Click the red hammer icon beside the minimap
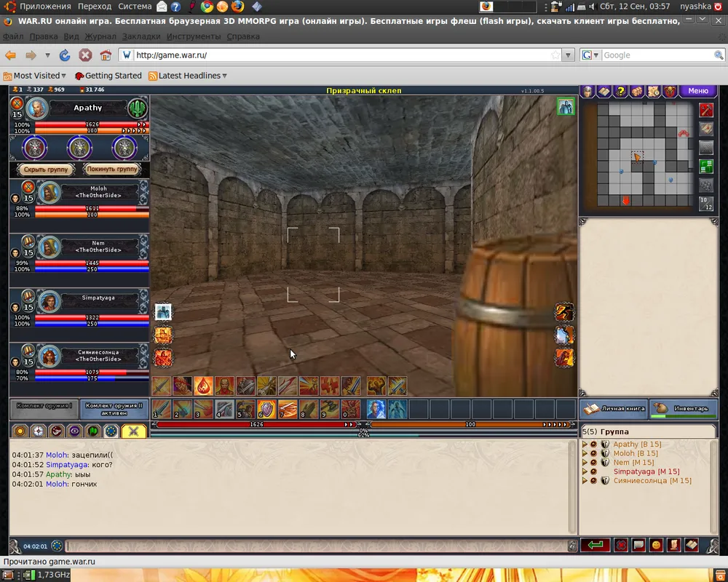Viewport: 728px width, 582px height. (x=705, y=110)
